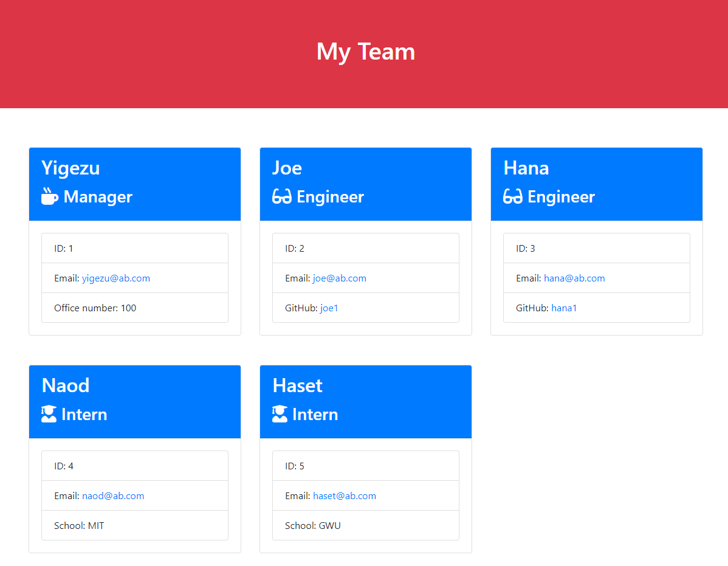Screen dimensions: 728x566
Task: Click the Manager role label under Yigezu
Action: [97, 197]
